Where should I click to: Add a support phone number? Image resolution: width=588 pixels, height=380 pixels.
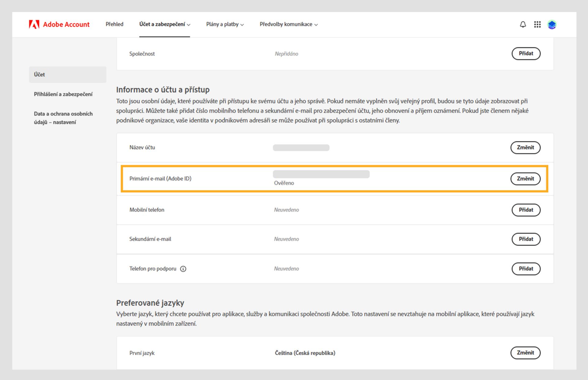pos(526,269)
